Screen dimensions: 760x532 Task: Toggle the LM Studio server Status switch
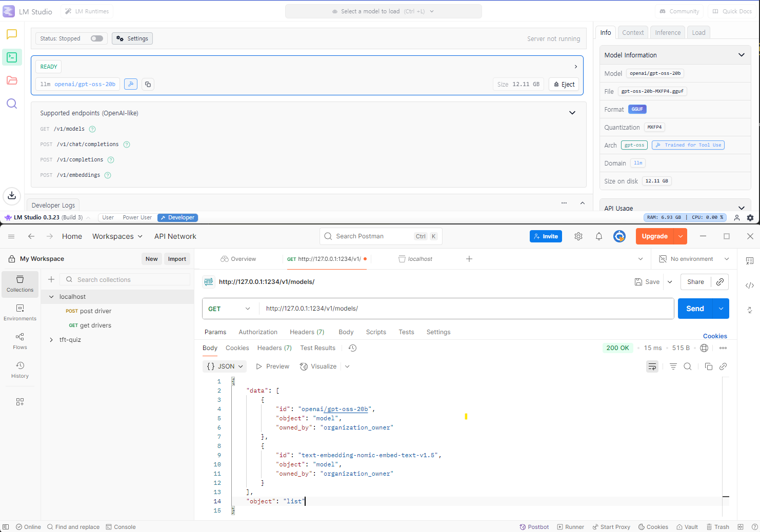(97, 38)
